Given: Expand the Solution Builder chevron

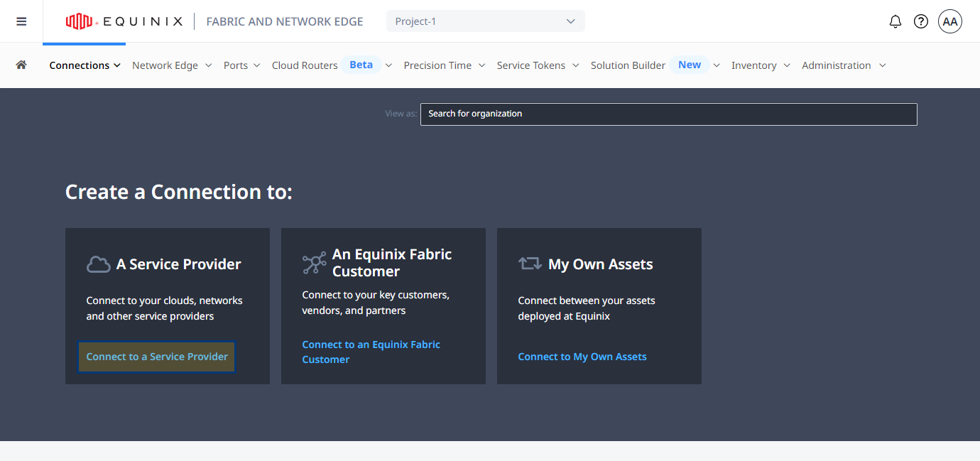Looking at the screenshot, I should pos(717,65).
